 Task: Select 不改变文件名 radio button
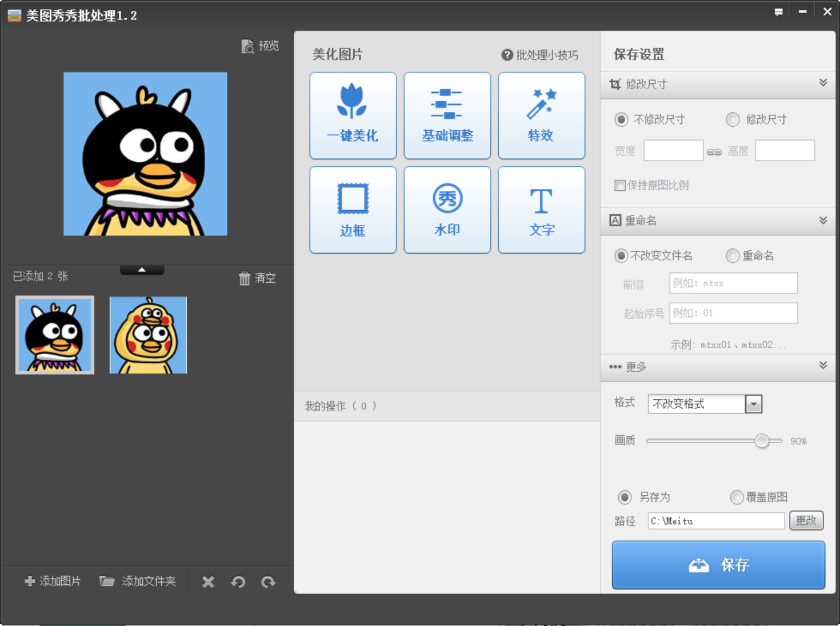coord(621,256)
